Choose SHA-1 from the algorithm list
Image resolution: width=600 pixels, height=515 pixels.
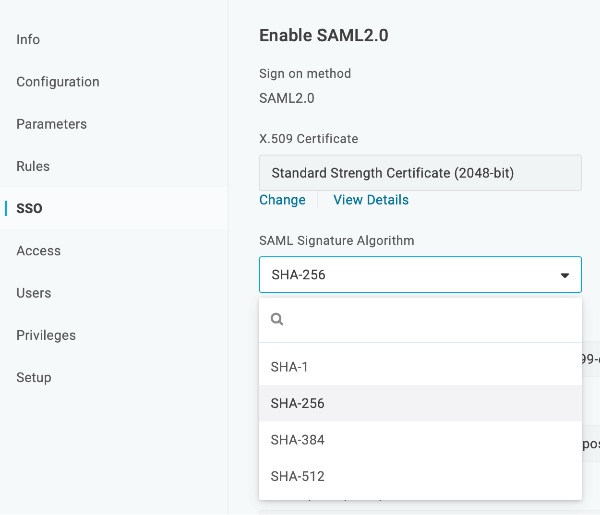(x=288, y=367)
